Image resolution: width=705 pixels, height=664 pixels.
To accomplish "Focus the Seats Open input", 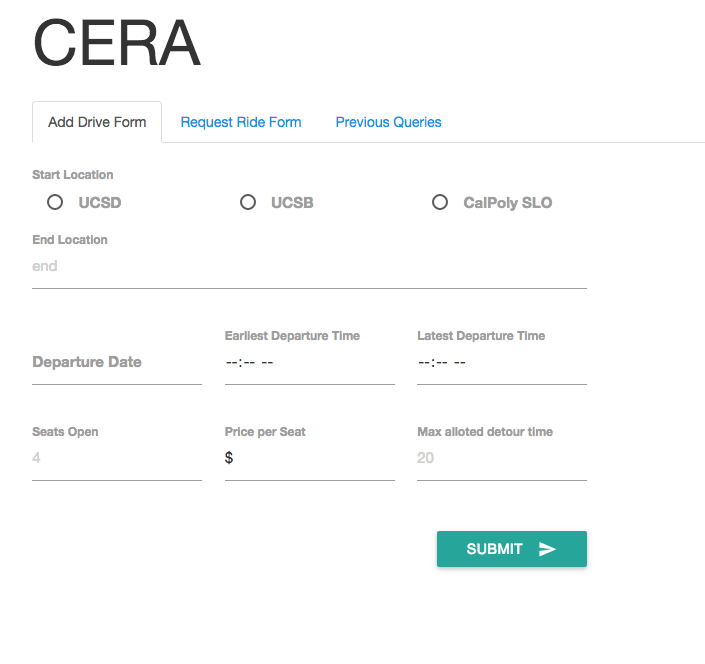I will 117,458.
